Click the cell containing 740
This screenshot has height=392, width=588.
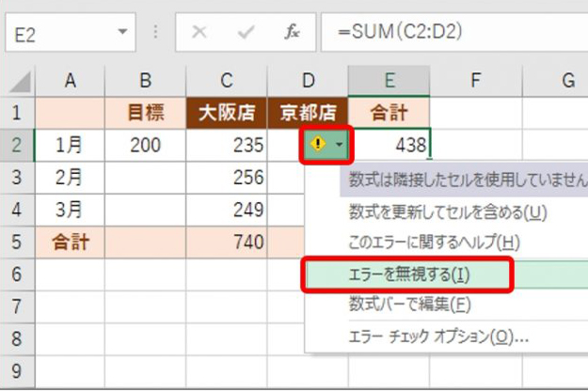pos(227,243)
